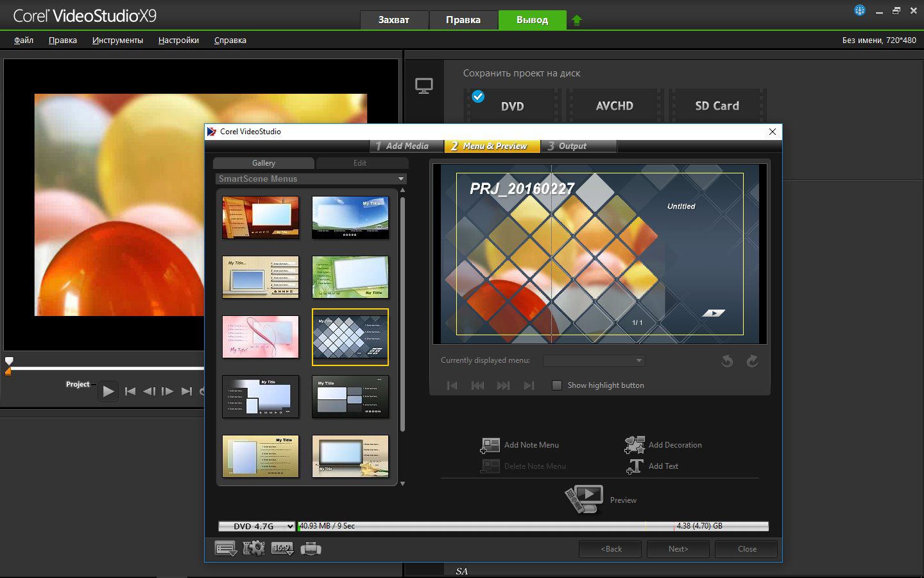Click the Add Text icon

635,466
